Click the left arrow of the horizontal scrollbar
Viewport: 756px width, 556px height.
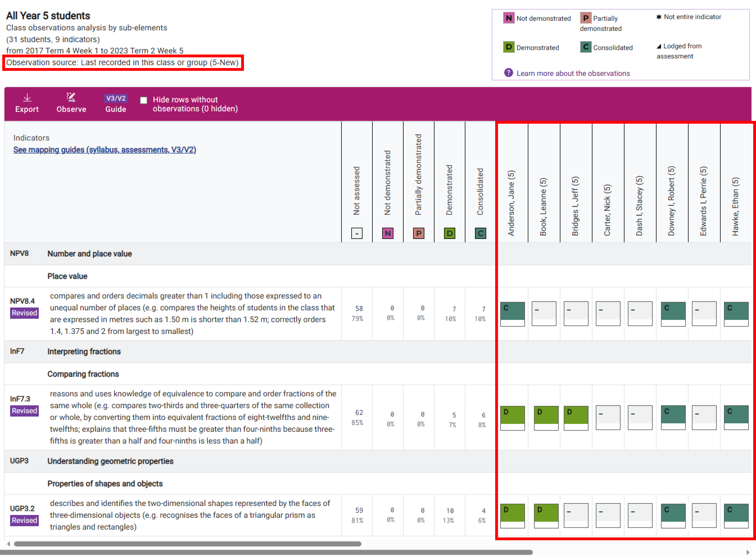coord(8,544)
